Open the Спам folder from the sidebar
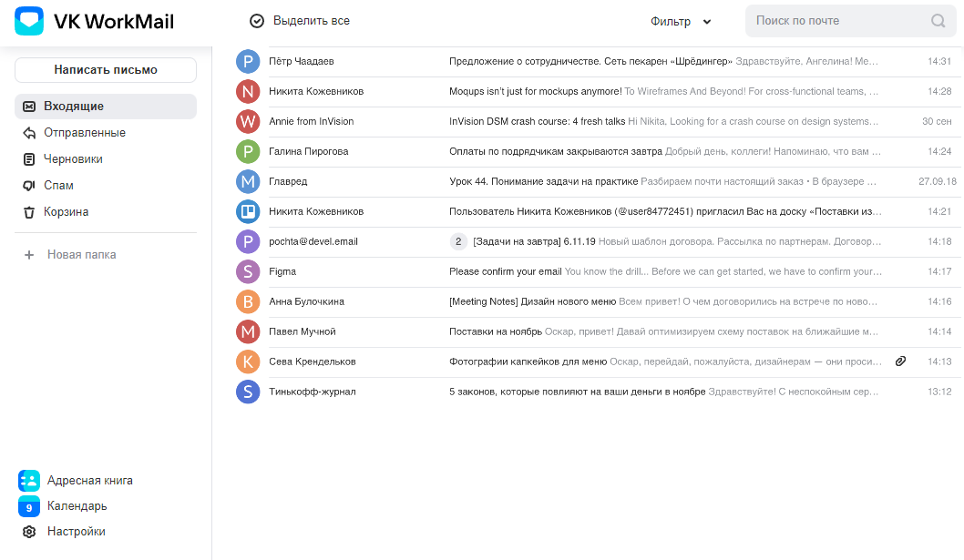964x560 pixels. pos(56,185)
